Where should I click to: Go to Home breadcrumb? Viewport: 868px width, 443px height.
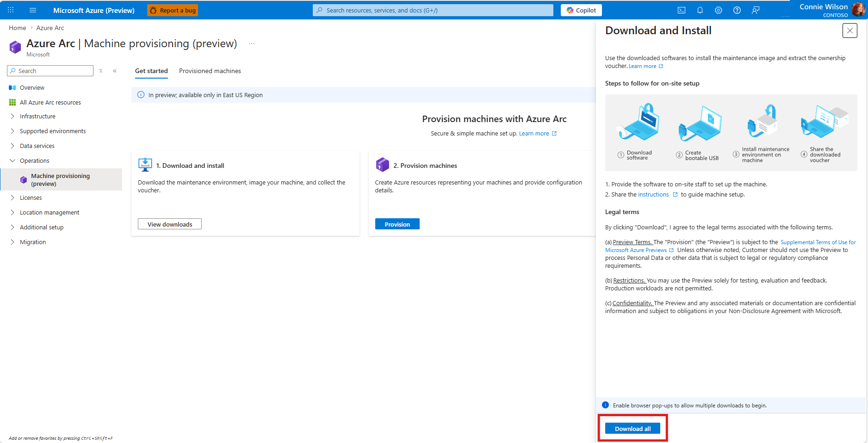[18, 28]
